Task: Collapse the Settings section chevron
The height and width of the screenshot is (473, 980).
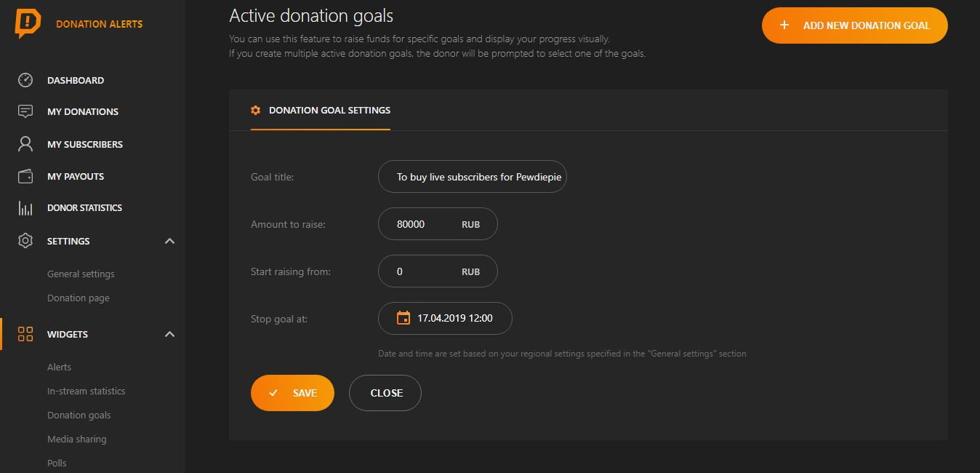Action: click(x=169, y=241)
